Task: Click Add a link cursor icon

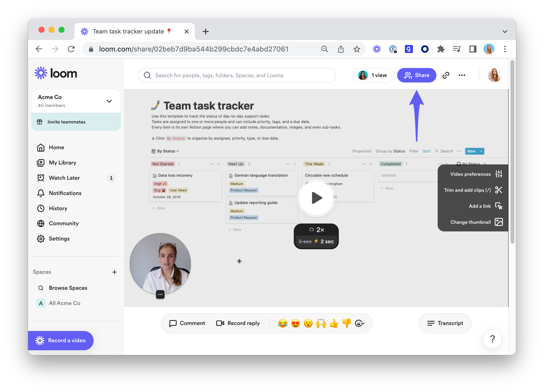Action: tap(498, 206)
